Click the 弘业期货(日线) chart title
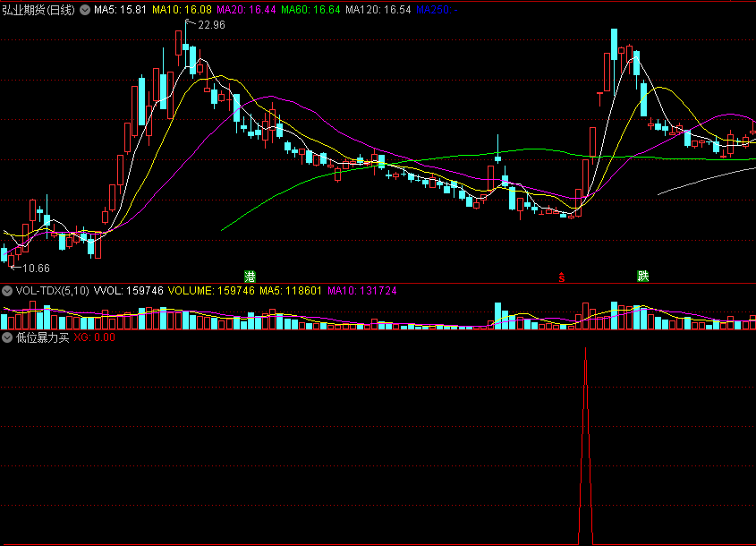This screenshot has height=546, width=756. (x=38, y=10)
